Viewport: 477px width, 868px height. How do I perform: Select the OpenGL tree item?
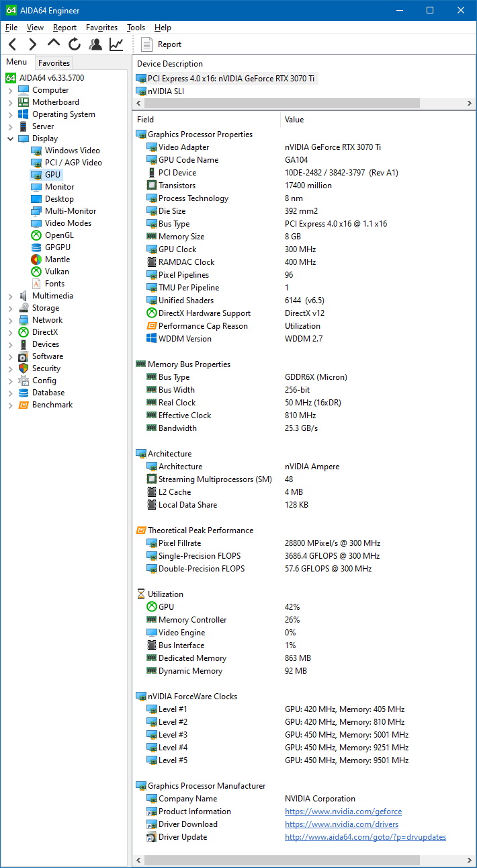[59, 235]
